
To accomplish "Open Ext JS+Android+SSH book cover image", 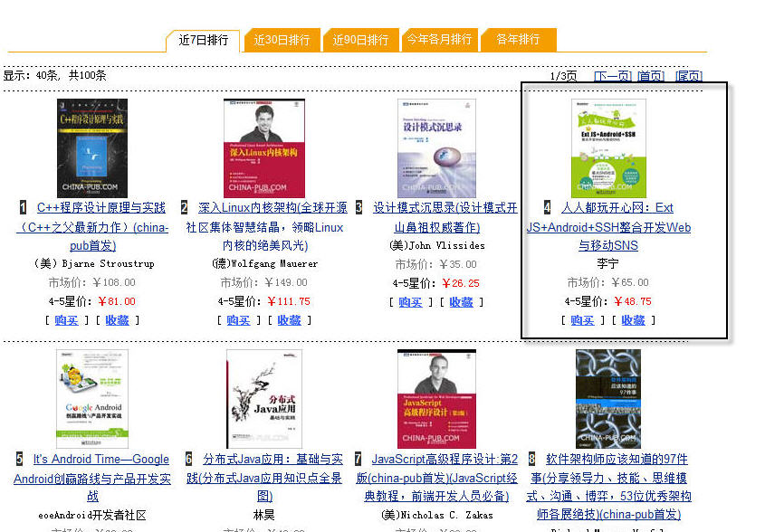I will point(608,148).
